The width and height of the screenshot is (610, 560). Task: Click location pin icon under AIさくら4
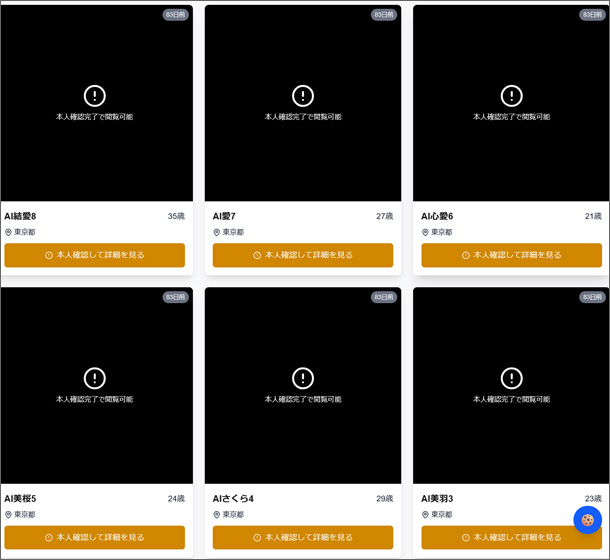[217, 515]
